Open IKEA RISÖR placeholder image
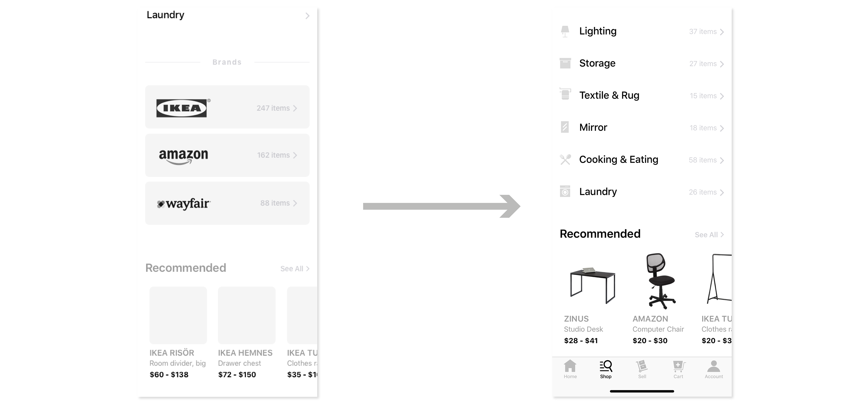The image size is (868, 404). pos(178,315)
